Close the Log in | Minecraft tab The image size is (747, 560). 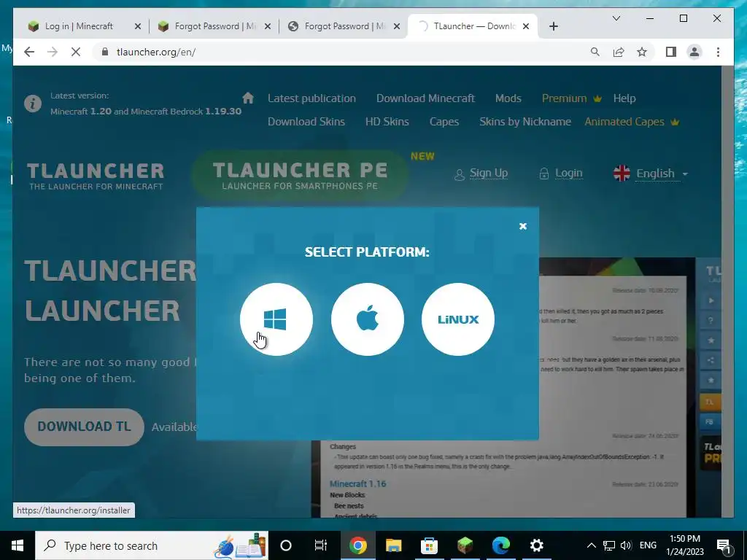pos(138,26)
